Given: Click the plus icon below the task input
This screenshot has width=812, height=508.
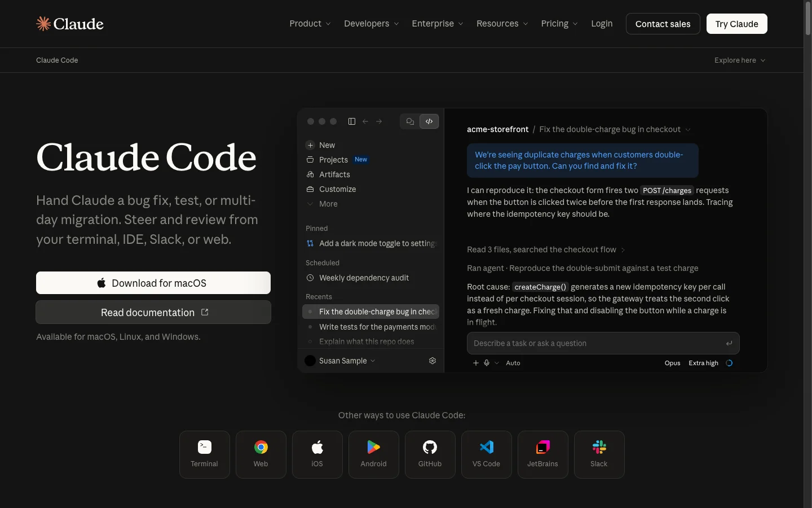Looking at the screenshot, I should 476,363.
